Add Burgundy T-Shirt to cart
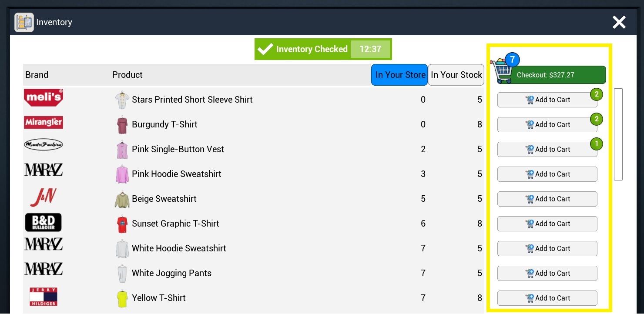 click(x=547, y=124)
